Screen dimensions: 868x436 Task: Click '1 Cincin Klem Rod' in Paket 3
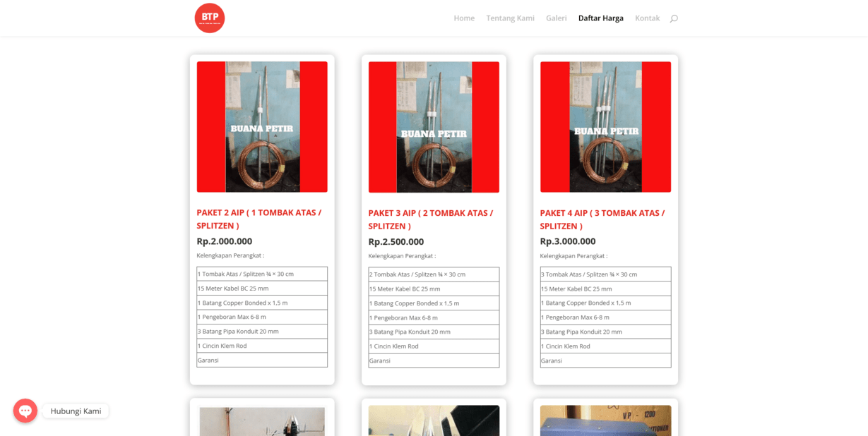434,346
